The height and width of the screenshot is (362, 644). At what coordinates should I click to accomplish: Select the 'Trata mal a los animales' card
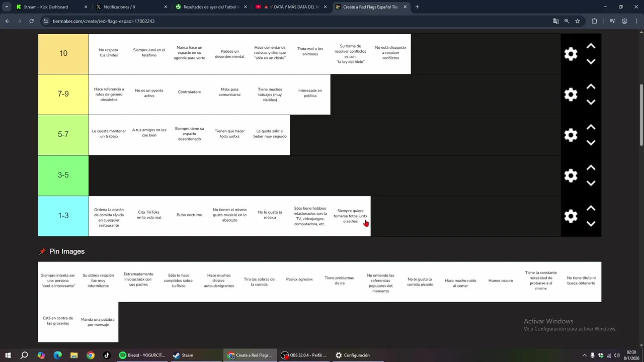[x=310, y=54]
